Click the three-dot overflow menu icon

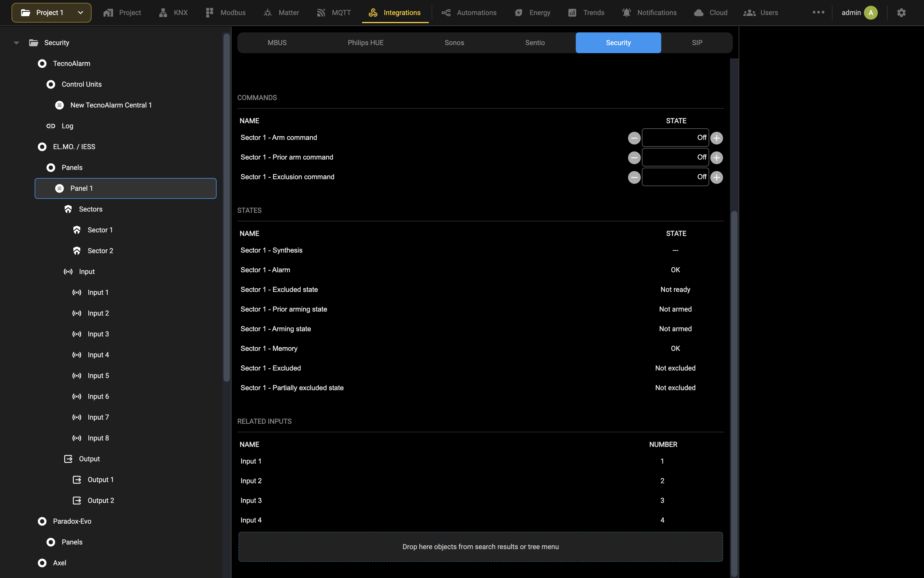tap(818, 12)
